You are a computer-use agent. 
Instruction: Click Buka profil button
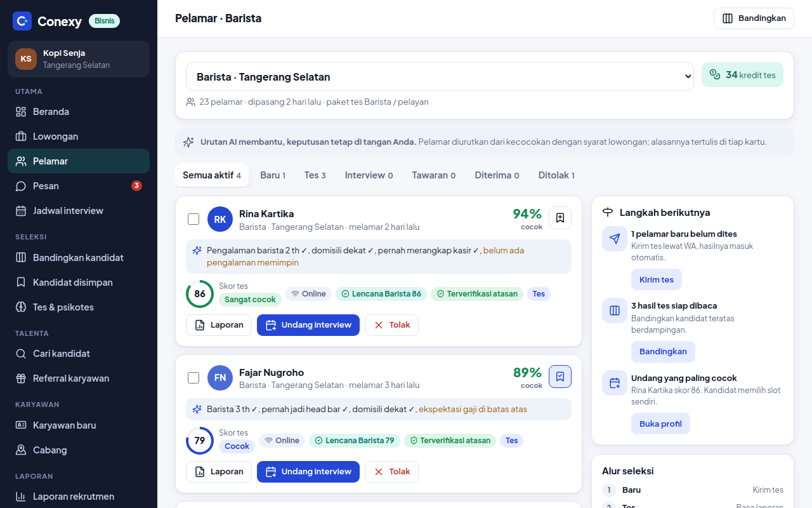pos(660,424)
